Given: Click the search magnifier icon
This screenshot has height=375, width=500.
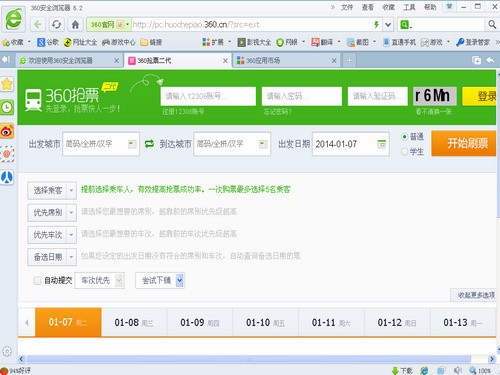Looking at the screenshot, I should click(x=492, y=24).
